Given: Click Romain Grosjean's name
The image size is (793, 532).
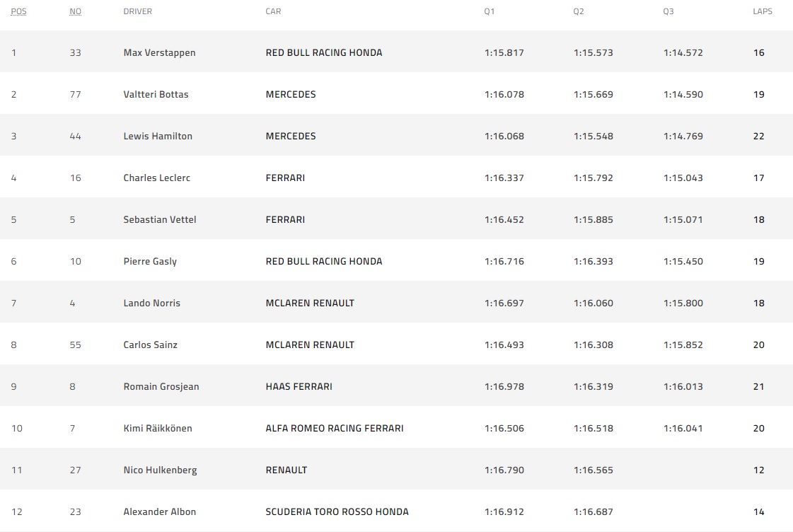Looking at the screenshot, I should [161, 386].
